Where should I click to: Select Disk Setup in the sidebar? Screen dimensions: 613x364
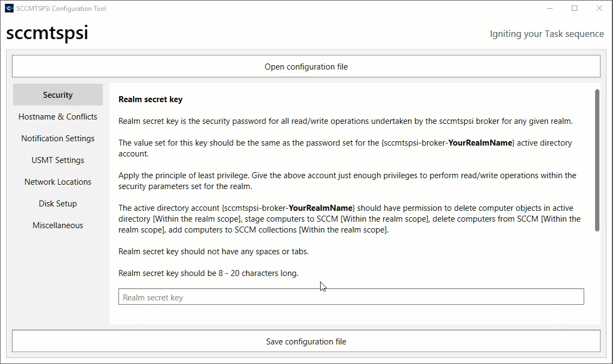point(58,204)
